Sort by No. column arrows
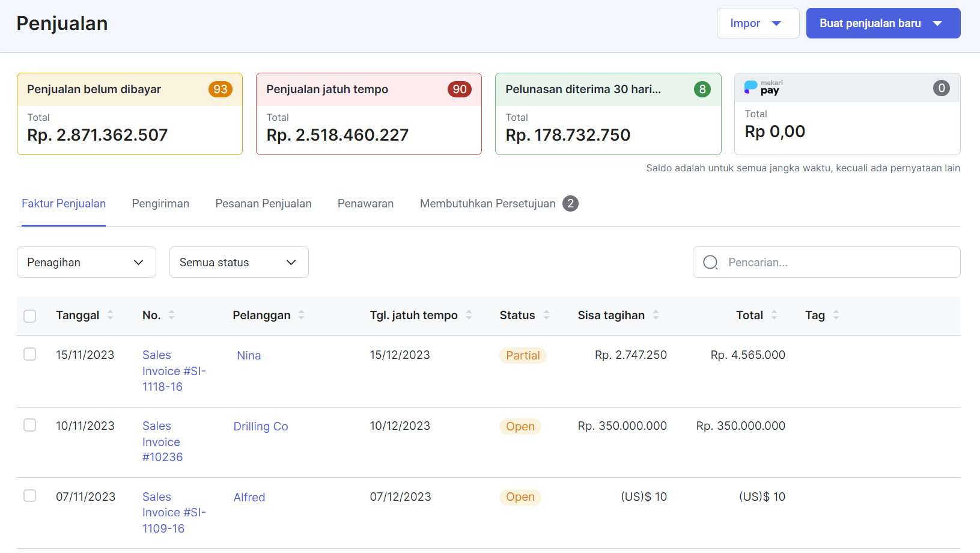The width and height of the screenshot is (980, 553). (x=171, y=315)
